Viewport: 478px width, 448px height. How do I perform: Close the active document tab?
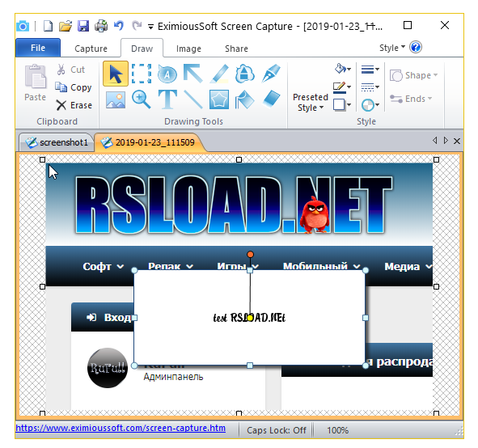(457, 141)
